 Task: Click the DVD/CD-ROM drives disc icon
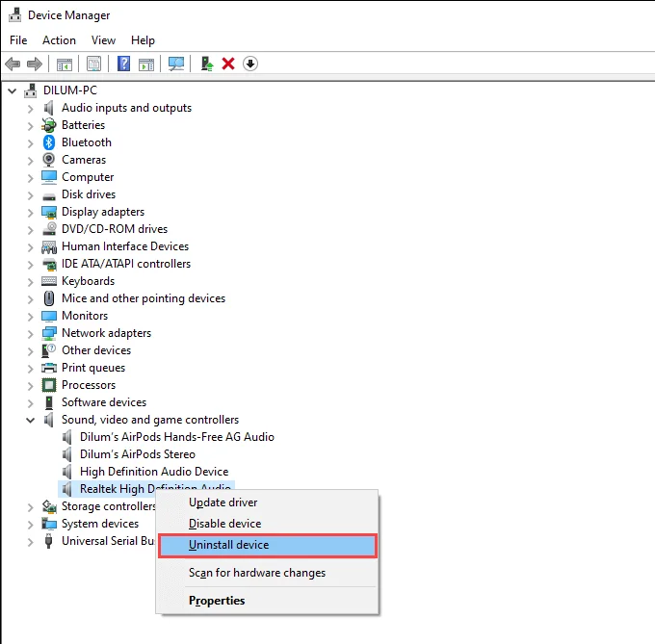tap(49, 229)
